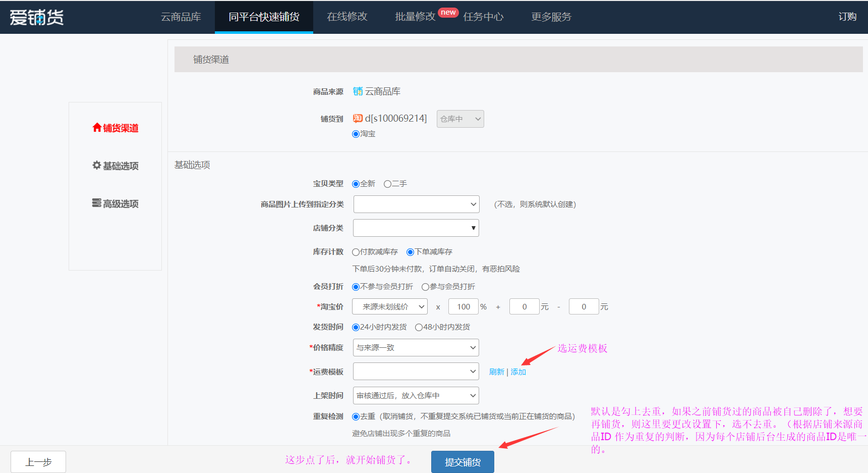Choose 48小时内发货
Viewport: 868px width, 473px height.
click(419, 327)
